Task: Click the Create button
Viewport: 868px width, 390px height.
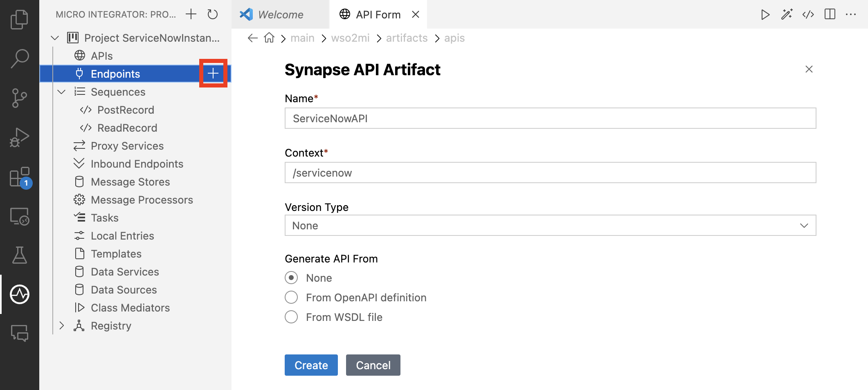Action: point(311,365)
